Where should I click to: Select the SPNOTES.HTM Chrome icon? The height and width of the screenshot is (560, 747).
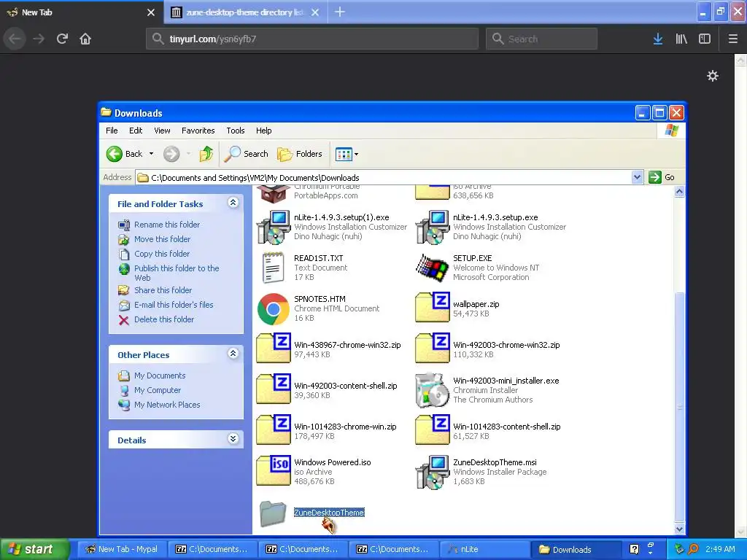pyautogui.click(x=274, y=308)
